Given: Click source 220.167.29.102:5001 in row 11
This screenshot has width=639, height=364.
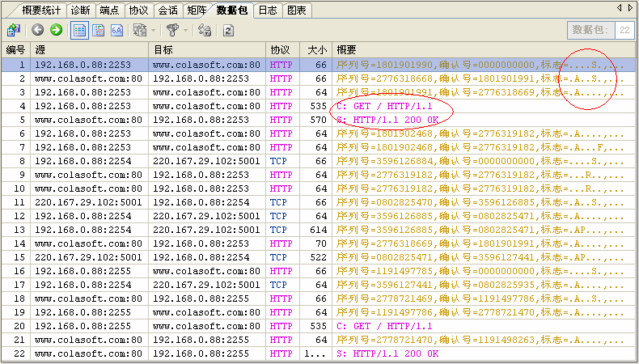Looking at the screenshot, I should [88, 202].
